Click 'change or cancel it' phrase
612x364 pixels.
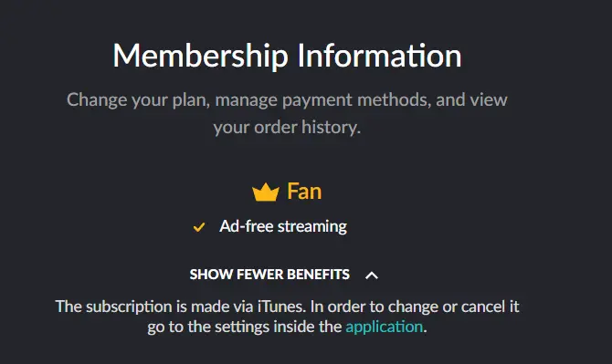tap(454, 307)
